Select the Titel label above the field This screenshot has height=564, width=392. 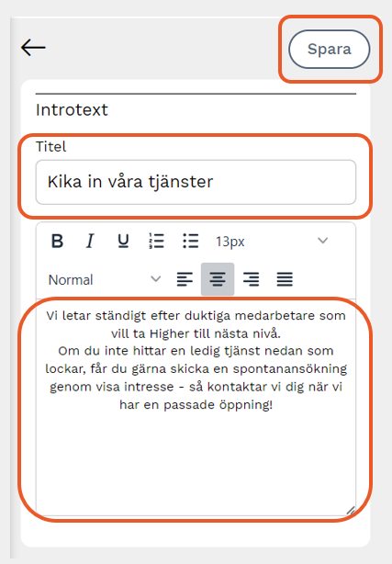pyautogui.click(x=51, y=147)
